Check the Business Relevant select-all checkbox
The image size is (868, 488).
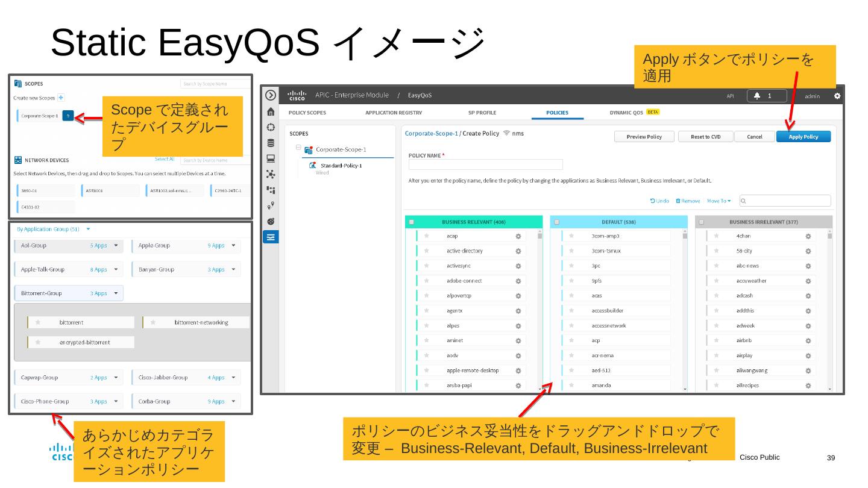412,222
